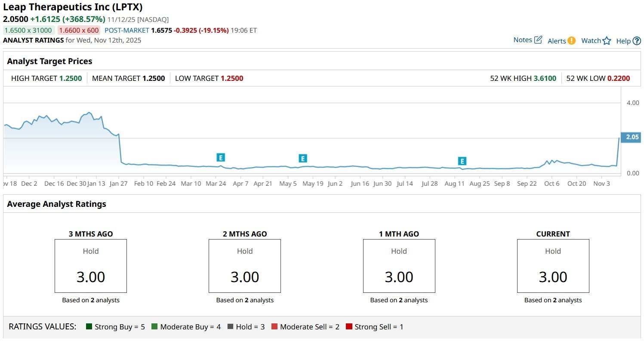Click the post-market change -0.3925 (-19.15%)
This screenshot has width=644, height=341.
(x=201, y=31)
